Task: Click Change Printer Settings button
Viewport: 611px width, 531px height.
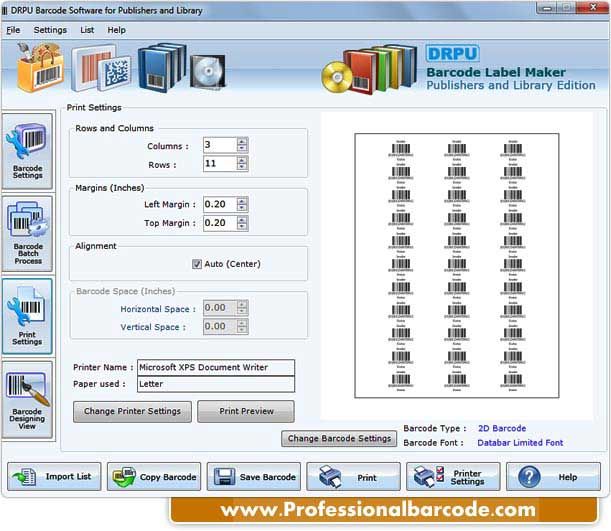Action: (x=132, y=411)
